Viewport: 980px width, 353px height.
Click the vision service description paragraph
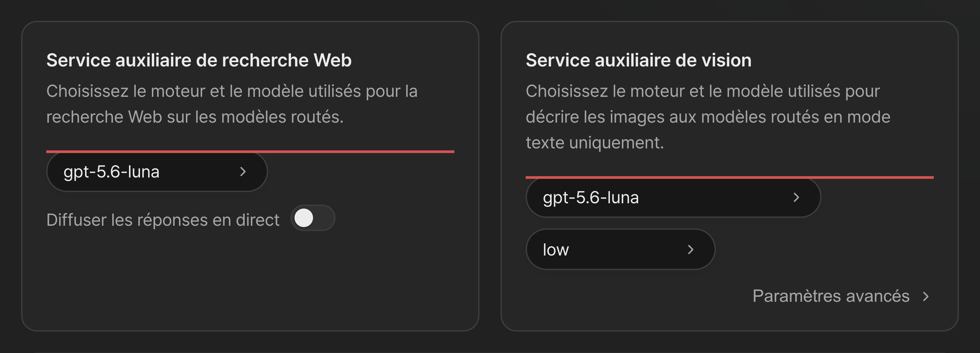pyautogui.click(x=708, y=117)
